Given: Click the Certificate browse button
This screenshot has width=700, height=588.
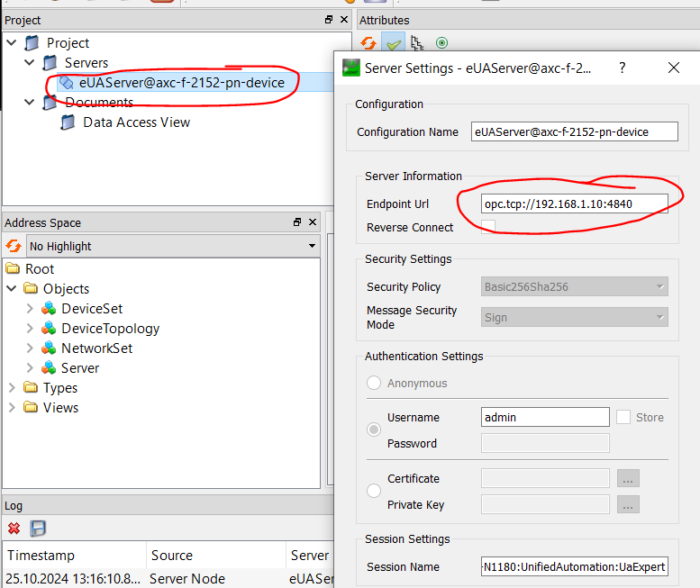Looking at the screenshot, I should pos(628,479).
